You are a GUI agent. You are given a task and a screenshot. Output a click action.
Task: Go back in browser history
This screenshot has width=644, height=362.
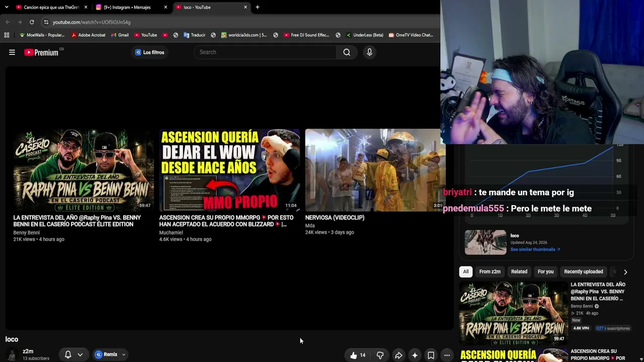pos(8,22)
